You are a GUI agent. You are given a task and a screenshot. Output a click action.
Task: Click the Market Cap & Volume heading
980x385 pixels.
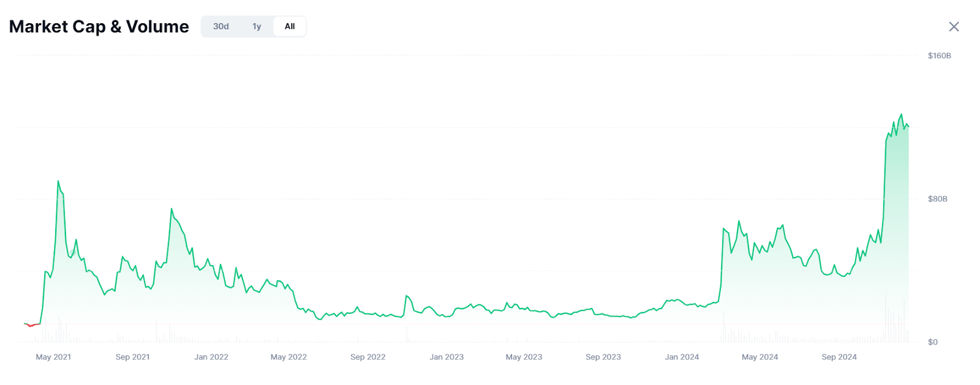[x=99, y=26]
